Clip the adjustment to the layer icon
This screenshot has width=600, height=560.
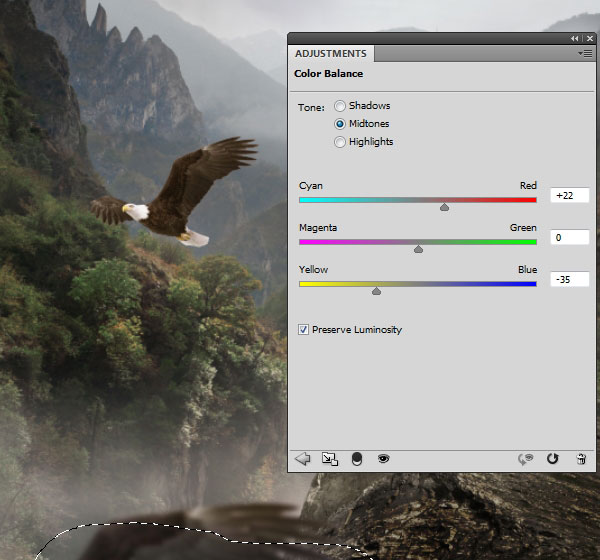[357, 459]
